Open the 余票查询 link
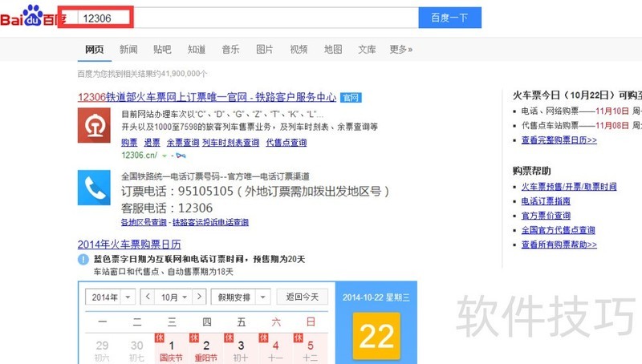Viewport: 642px width, 364px height. [183, 143]
